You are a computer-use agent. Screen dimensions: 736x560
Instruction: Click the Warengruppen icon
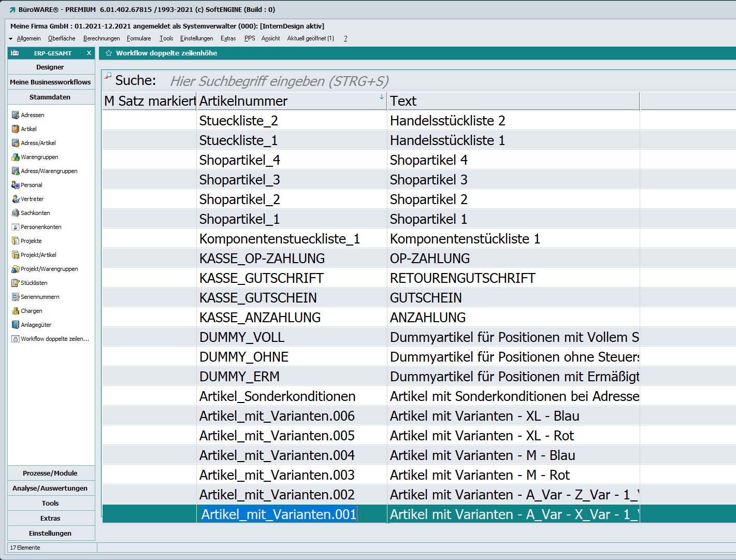tap(16, 157)
